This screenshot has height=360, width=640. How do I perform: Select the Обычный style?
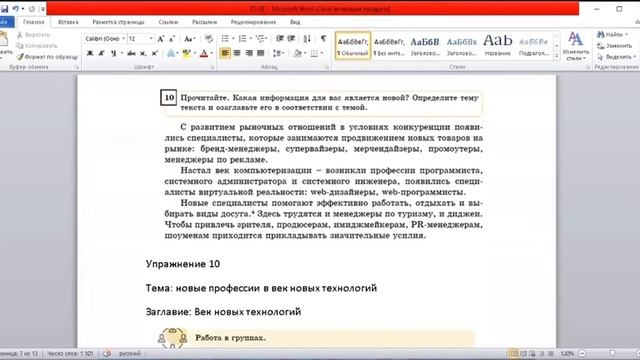pyautogui.click(x=353, y=46)
